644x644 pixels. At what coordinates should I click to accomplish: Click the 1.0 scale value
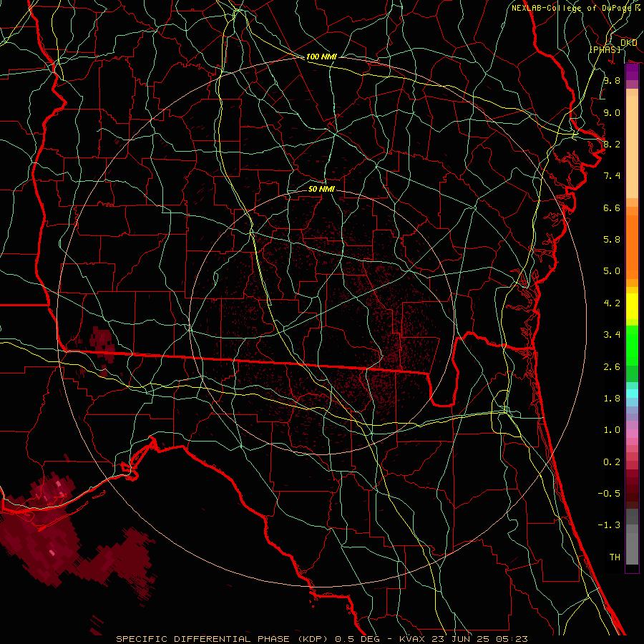click(x=612, y=430)
